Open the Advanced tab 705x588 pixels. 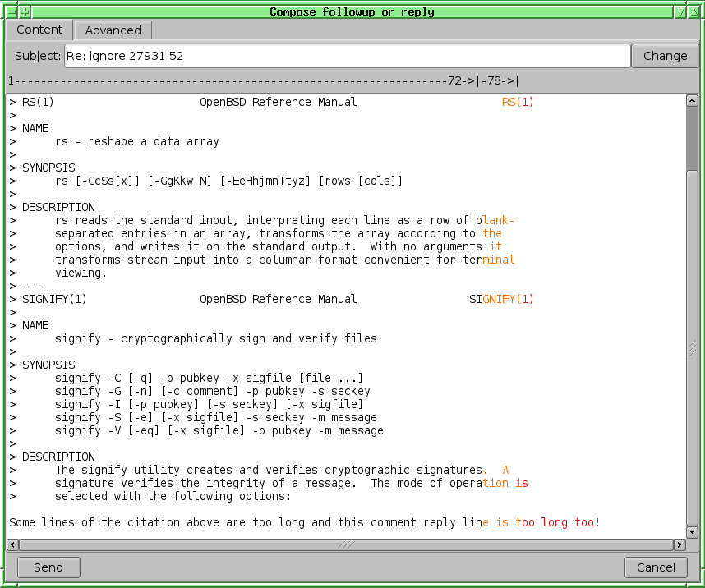coord(113,30)
